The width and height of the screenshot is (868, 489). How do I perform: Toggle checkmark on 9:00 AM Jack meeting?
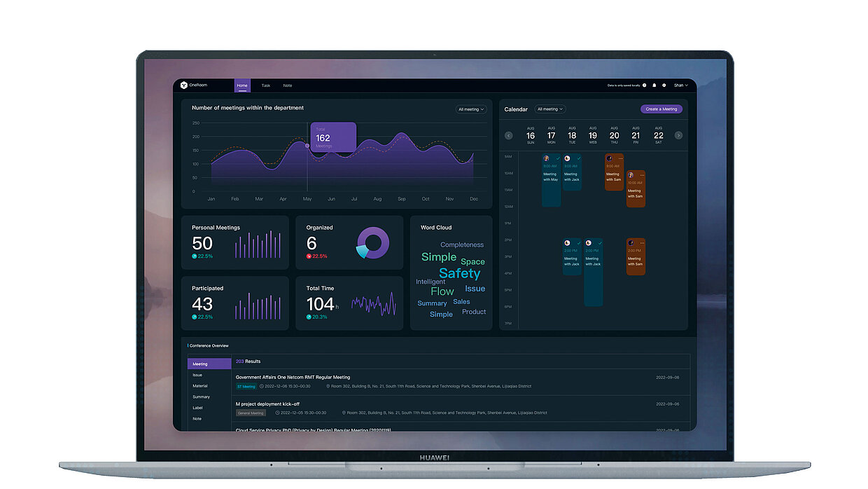point(578,158)
